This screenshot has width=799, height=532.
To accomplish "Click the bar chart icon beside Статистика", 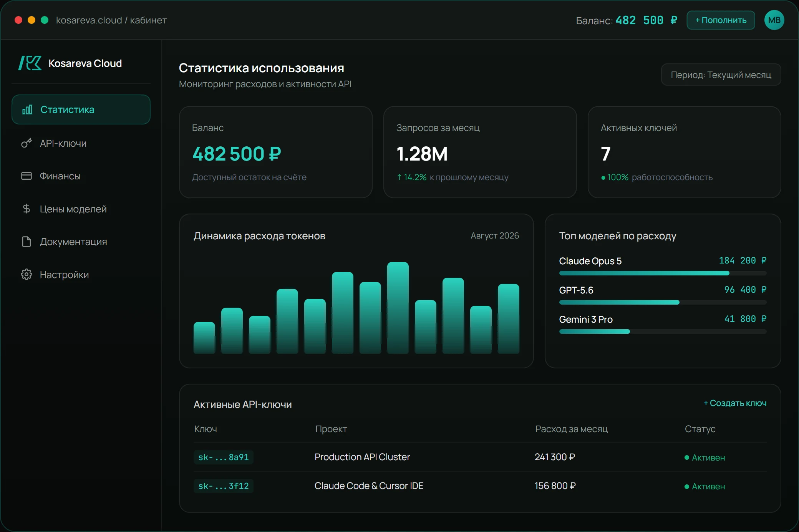I will [x=27, y=110].
